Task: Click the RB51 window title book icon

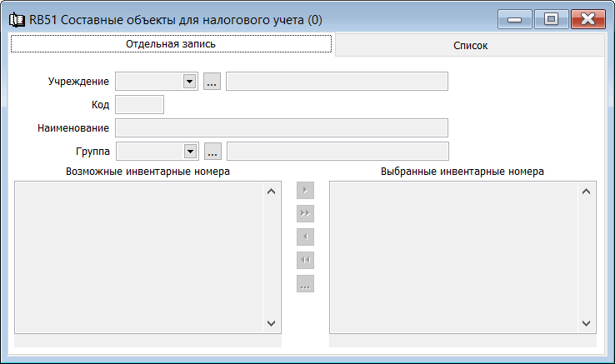Action: [x=16, y=19]
